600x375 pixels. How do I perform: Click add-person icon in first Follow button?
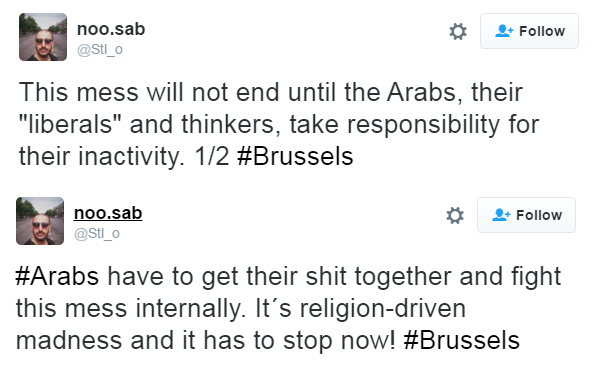(504, 31)
